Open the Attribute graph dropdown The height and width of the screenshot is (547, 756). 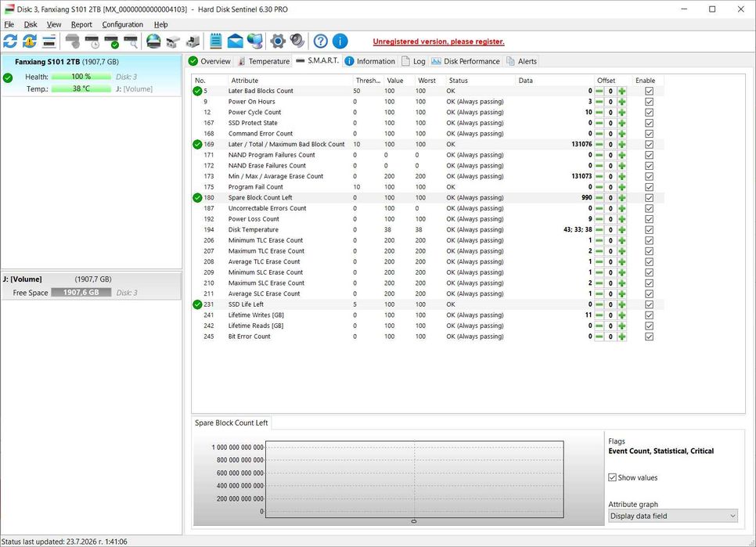click(672, 516)
